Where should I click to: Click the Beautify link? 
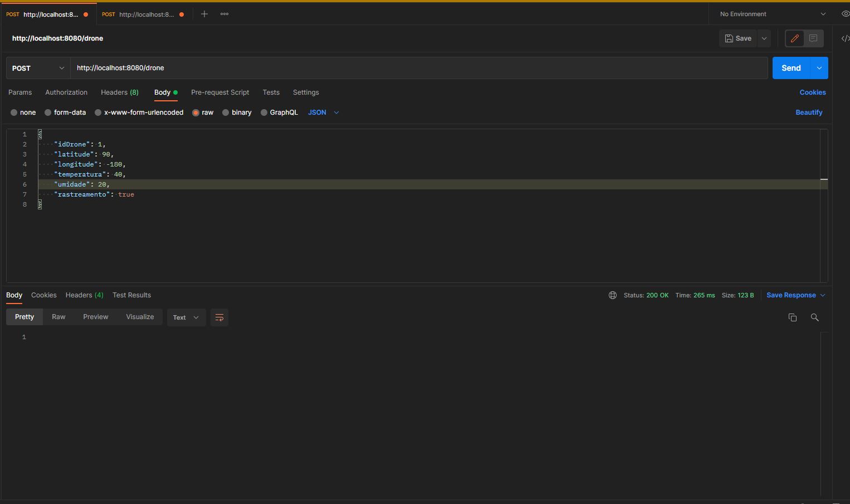click(809, 112)
